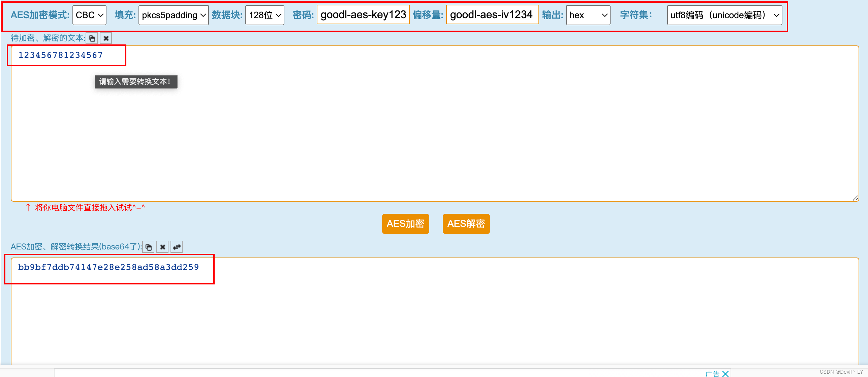This screenshot has width=868, height=377.
Task: Close the advertisement with the X icon
Action: coord(725,373)
